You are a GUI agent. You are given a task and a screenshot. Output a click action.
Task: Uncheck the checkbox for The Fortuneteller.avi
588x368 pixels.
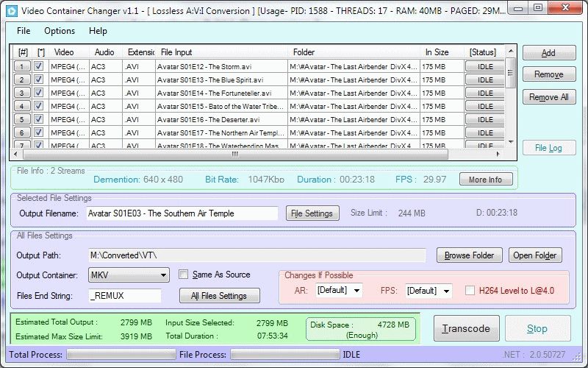(39, 93)
